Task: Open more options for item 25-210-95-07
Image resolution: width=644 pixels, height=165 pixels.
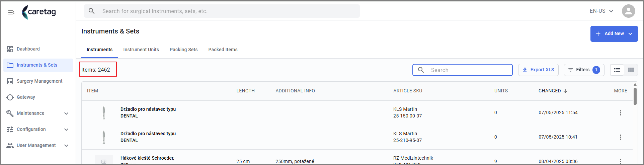Action: pyautogui.click(x=620, y=137)
